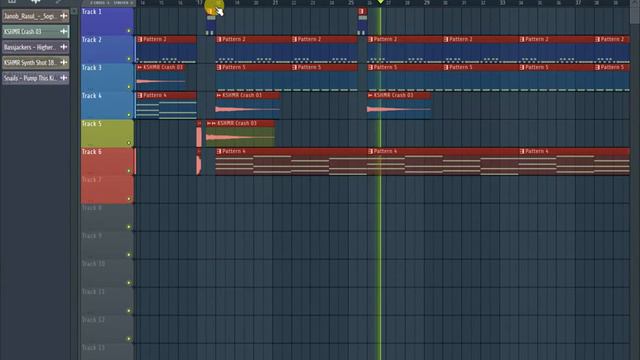The height and width of the screenshot is (360, 640).
Task: Select the Track 4 header
Action: coord(107,105)
